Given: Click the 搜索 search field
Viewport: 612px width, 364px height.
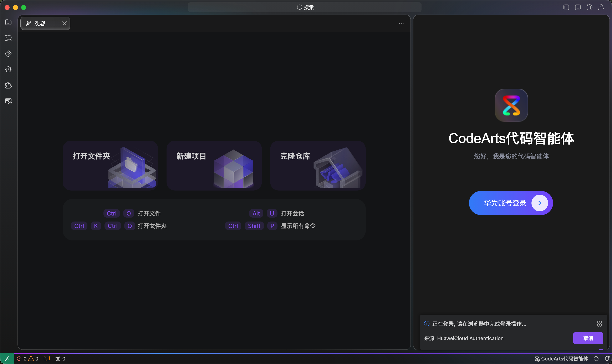Looking at the screenshot, I should (x=305, y=7).
